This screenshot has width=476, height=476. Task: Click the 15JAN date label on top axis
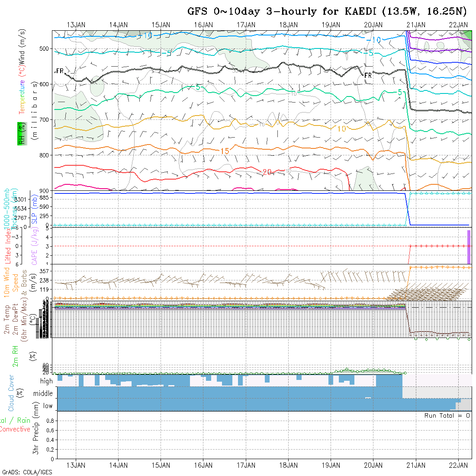(x=161, y=25)
